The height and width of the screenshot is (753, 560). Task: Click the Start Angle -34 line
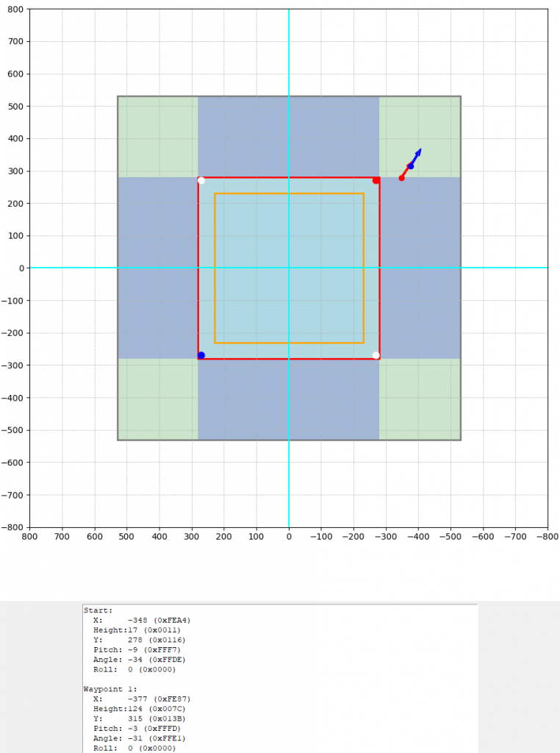pos(140,660)
